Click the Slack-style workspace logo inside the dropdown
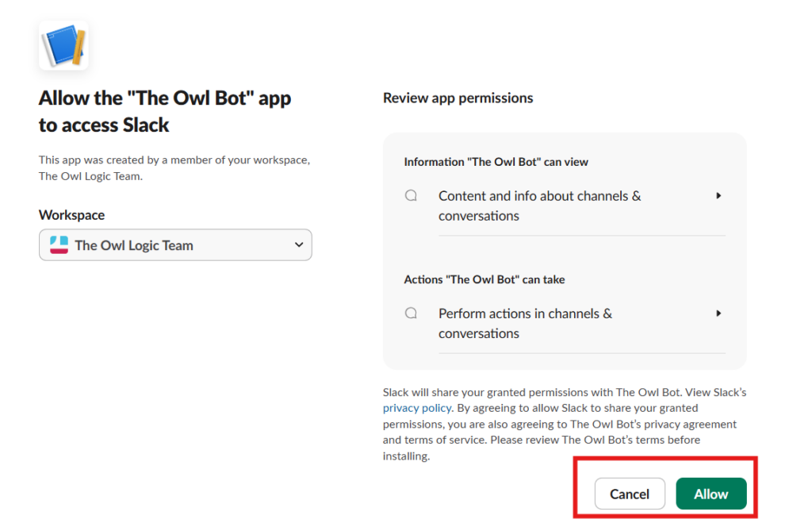 59,244
